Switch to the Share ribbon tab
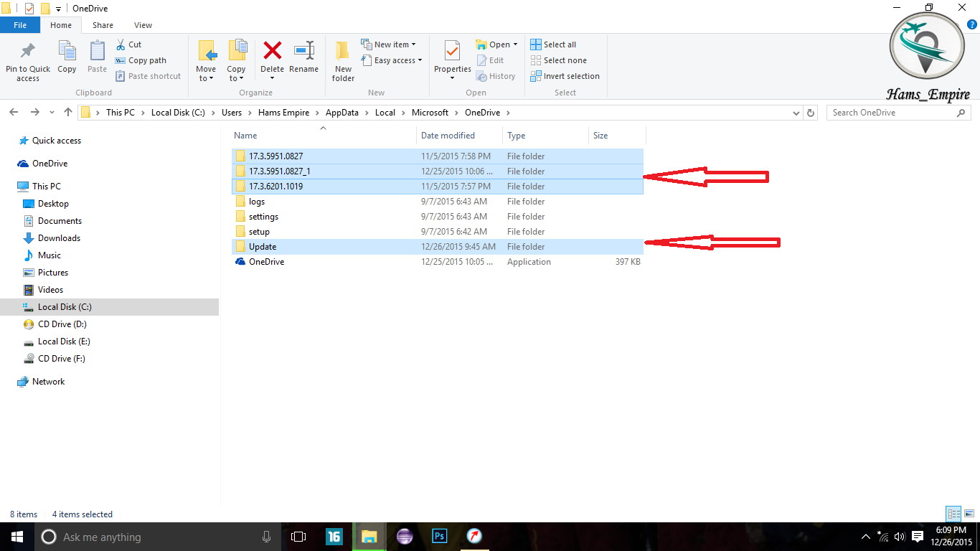The width and height of the screenshot is (980, 551). tap(103, 25)
